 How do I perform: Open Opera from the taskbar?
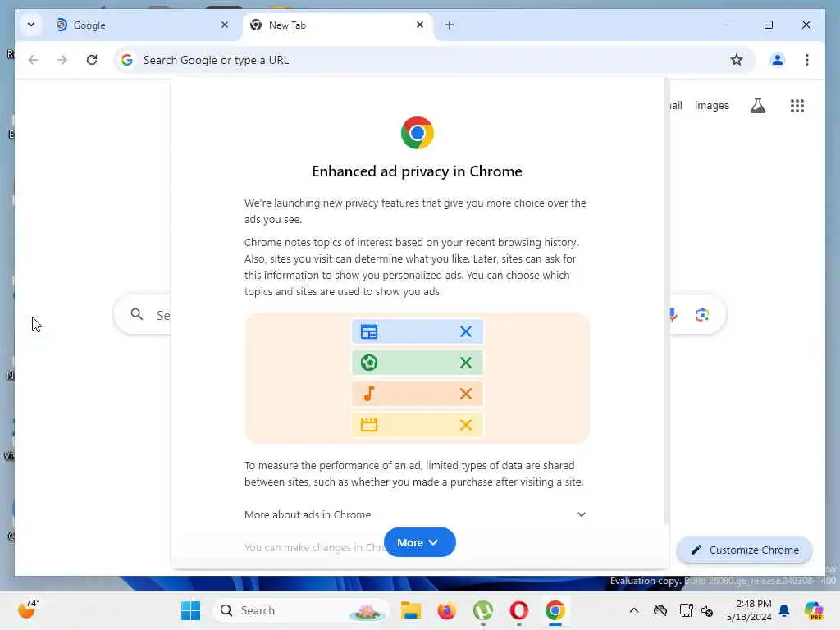click(x=518, y=610)
